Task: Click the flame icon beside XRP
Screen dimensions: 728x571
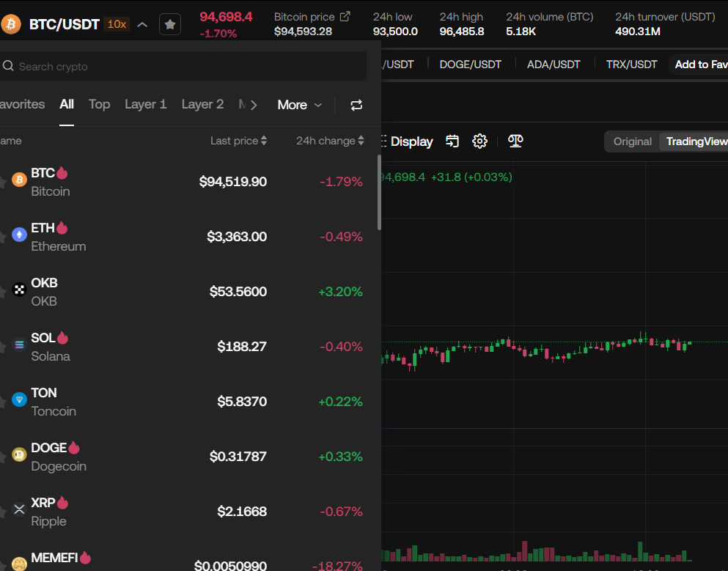Action: [x=62, y=502]
